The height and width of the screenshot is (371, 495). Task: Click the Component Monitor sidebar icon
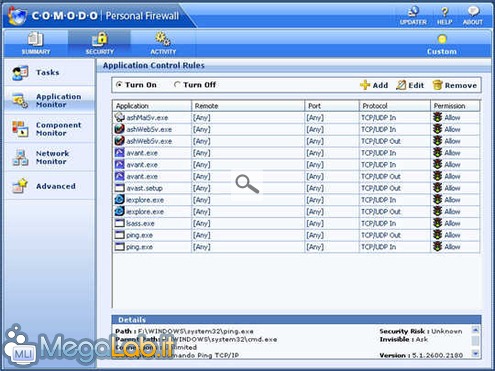(20, 129)
